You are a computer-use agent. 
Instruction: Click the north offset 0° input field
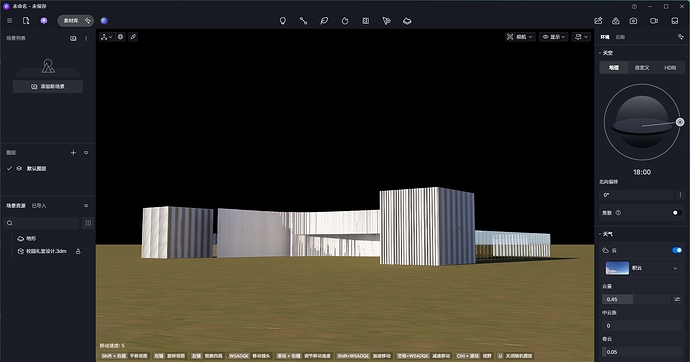(637, 194)
